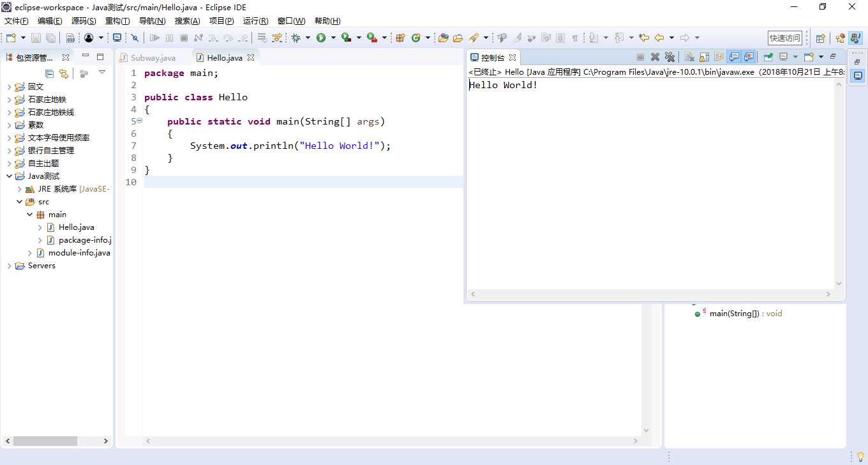
Task: Click the green bug Debug icon
Action: coord(296,38)
